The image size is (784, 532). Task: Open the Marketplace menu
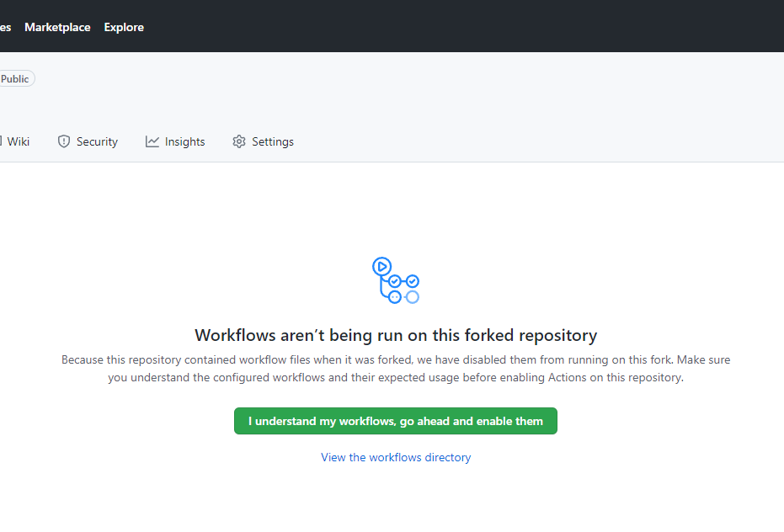tap(57, 26)
